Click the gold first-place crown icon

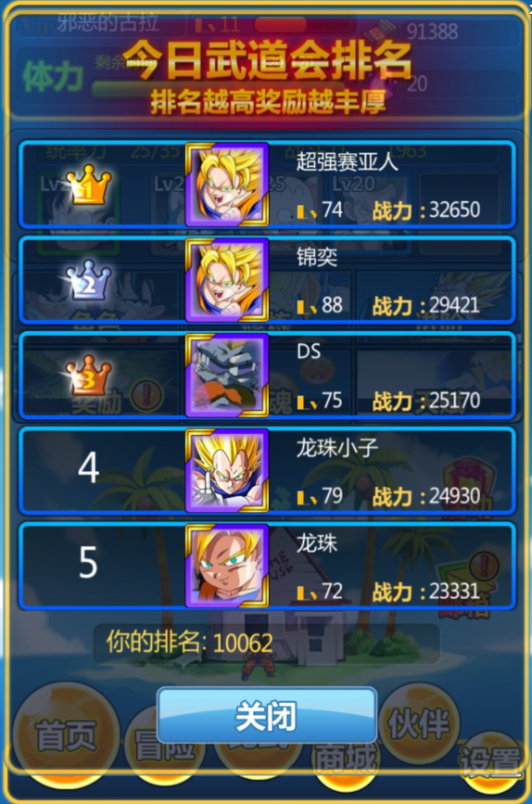[88, 185]
